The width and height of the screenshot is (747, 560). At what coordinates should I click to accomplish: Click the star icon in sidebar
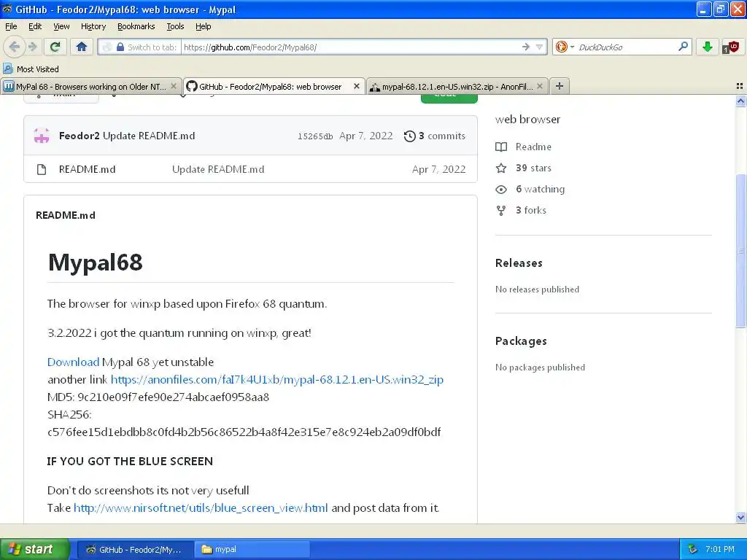[501, 168]
